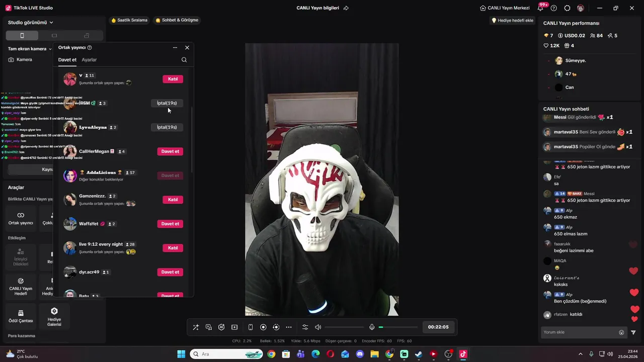The image size is (644, 362).
Task: Adjust the microphone level slider
Action: [x=398, y=327]
